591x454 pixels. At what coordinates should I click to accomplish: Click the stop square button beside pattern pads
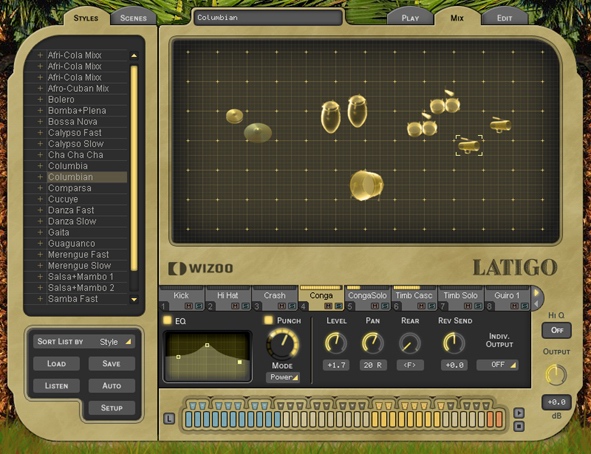click(519, 426)
